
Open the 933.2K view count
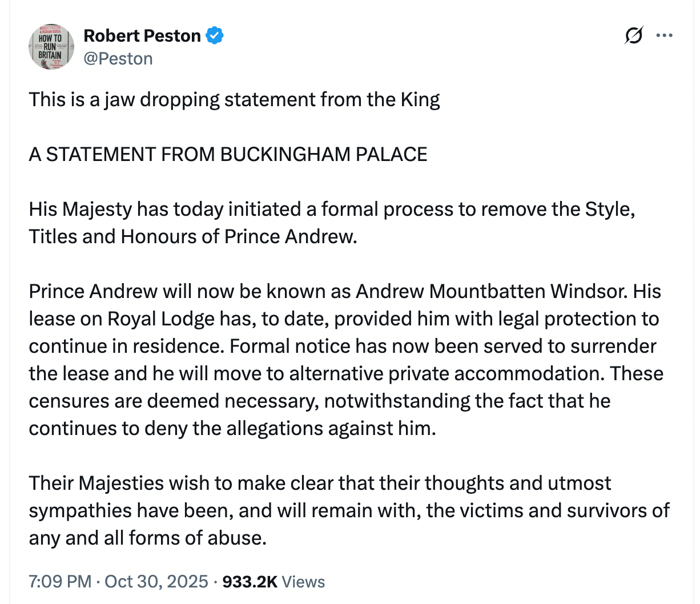pos(250,582)
